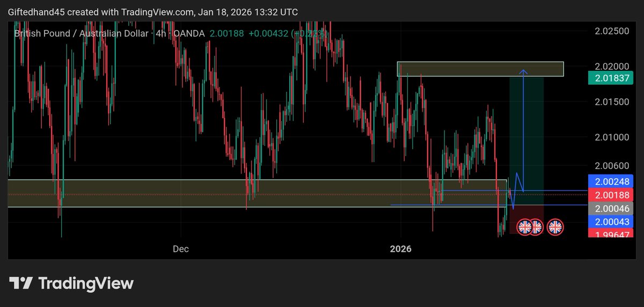Click the 2.02500 price axis tick

(x=612, y=31)
